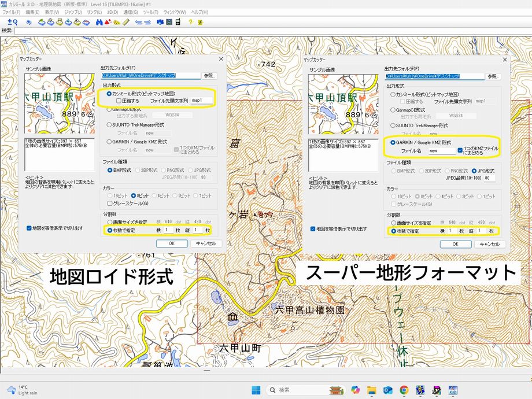Image resolution: width=532 pixels, height=399 pixels.
Task: Select SUUNTO TrekManager形式 in right dialog
Action: [393, 125]
